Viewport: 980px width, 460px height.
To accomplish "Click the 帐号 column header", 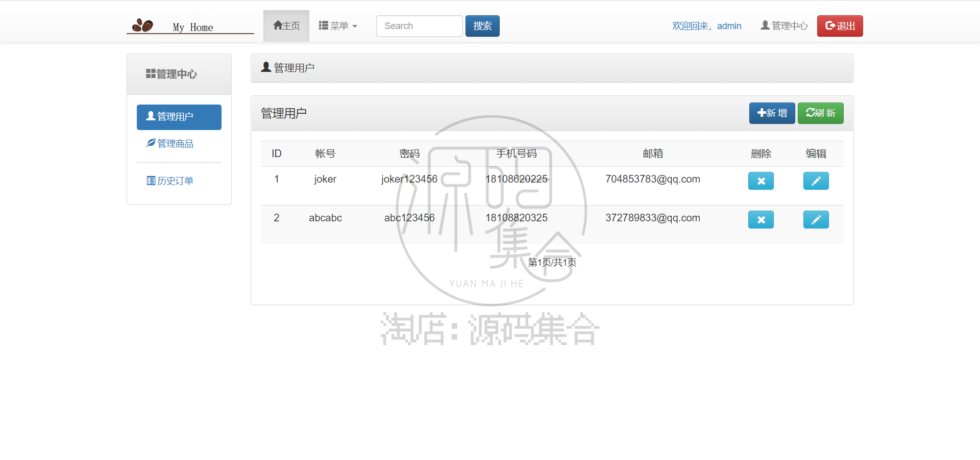I will coord(325,154).
